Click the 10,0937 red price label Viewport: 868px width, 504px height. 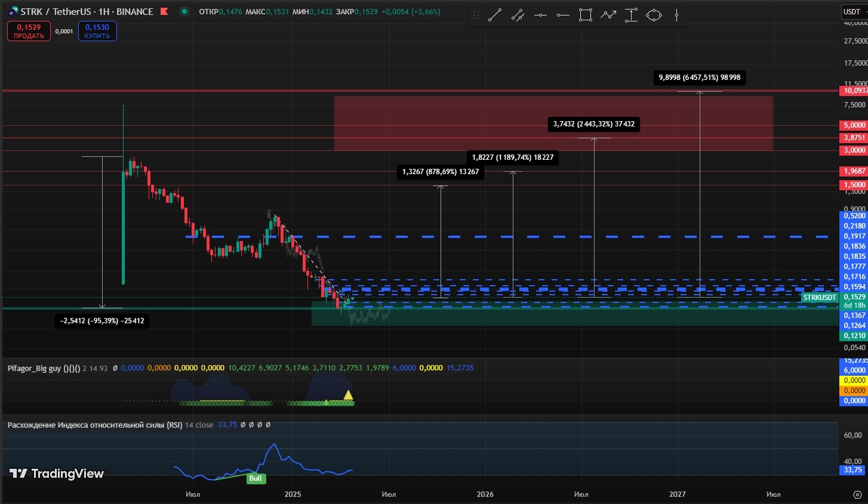pyautogui.click(x=854, y=91)
